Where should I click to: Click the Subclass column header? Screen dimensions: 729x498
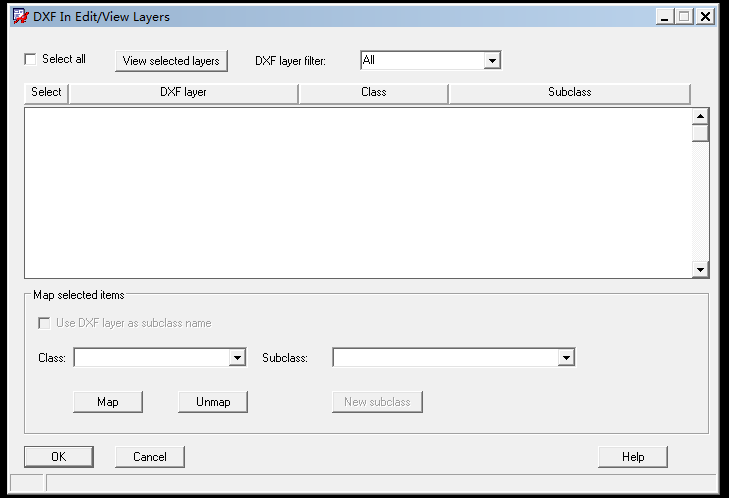pyautogui.click(x=570, y=93)
